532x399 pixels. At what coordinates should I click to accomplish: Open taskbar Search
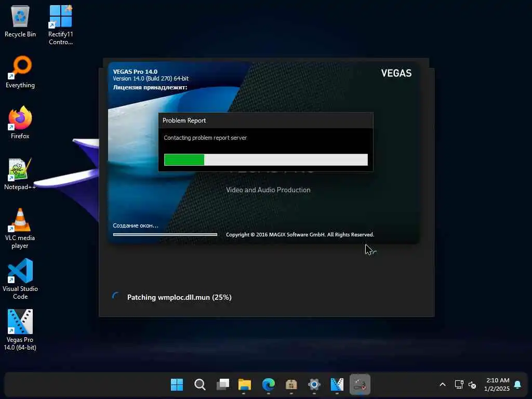tap(200, 384)
